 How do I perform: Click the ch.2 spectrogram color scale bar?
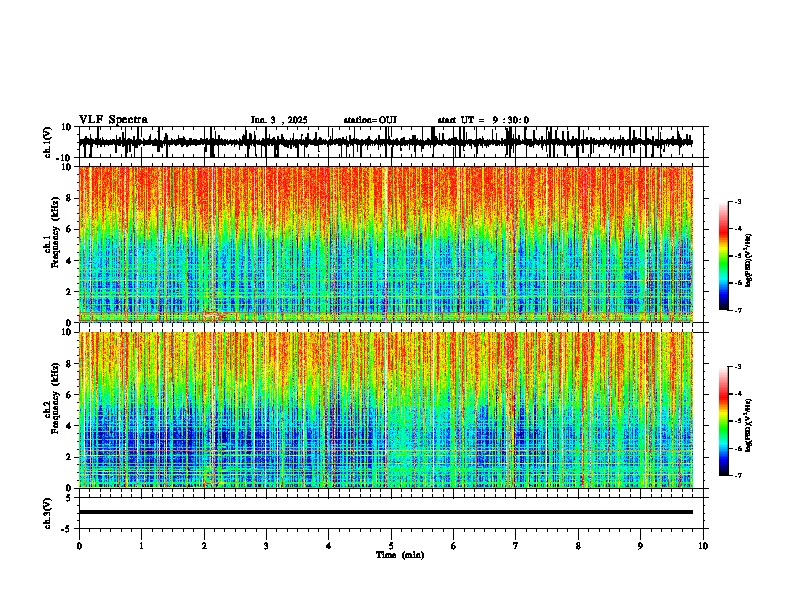723,421
